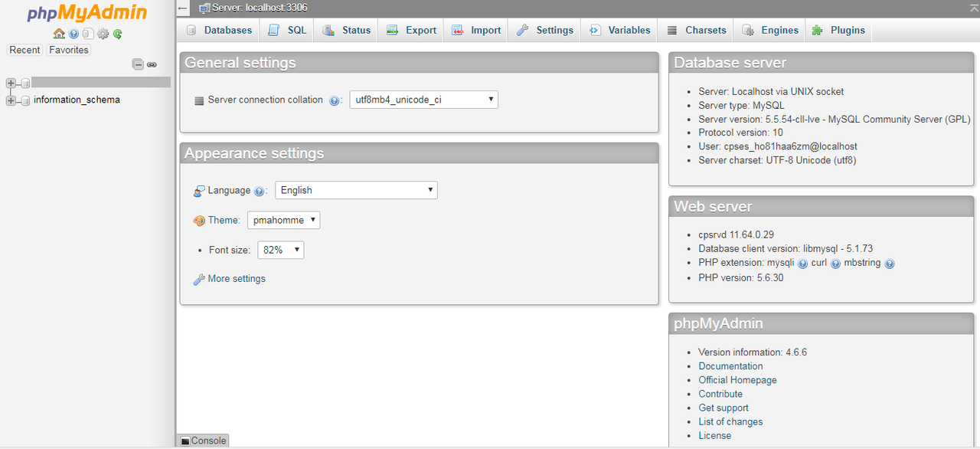This screenshot has width=980, height=449.
Task: Open the Charsets tab
Action: [x=696, y=30]
